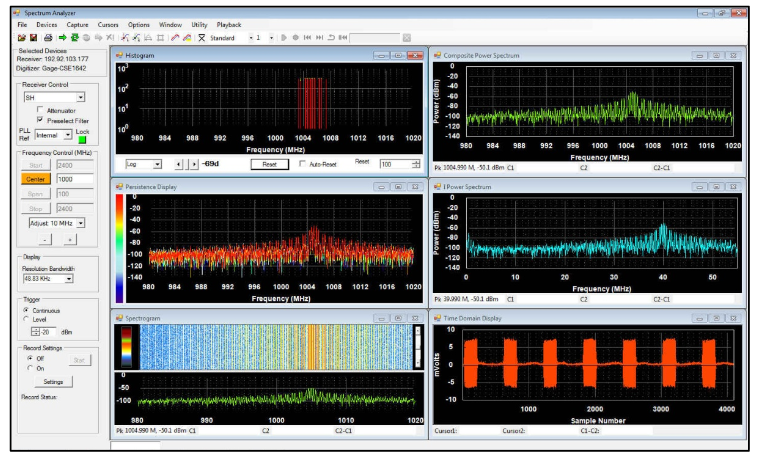Click the left arrow button in Histogram
This screenshot has height=457, width=759.
point(179,163)
